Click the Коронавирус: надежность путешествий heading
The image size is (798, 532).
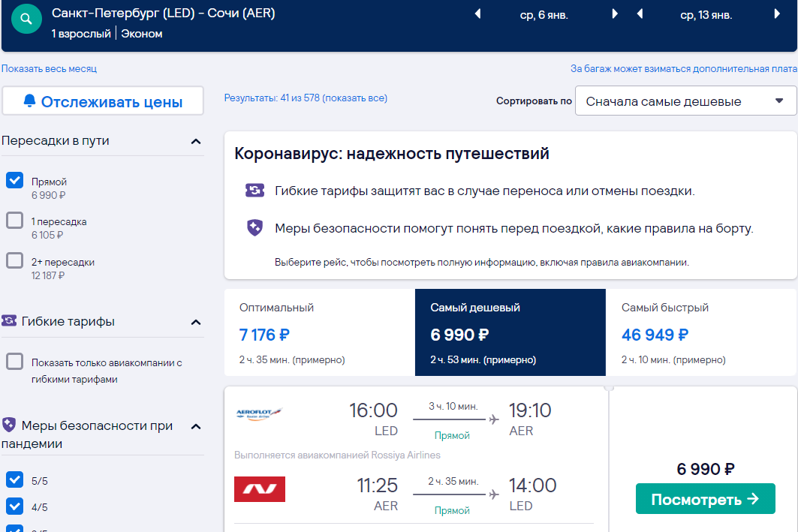click(x=392, y=154)
